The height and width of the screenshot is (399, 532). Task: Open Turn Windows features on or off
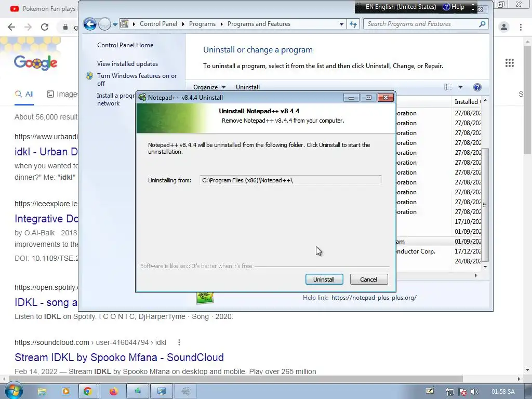pos(137,79)
